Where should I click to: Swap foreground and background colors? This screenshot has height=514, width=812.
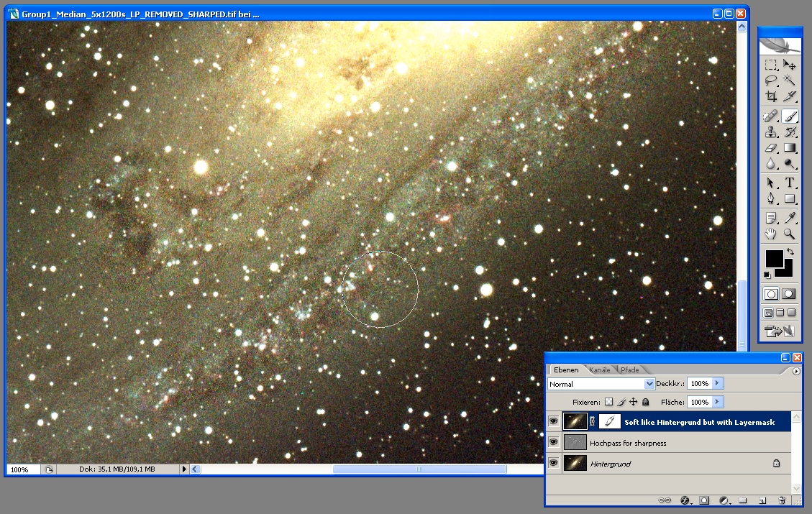pos(790,252)
